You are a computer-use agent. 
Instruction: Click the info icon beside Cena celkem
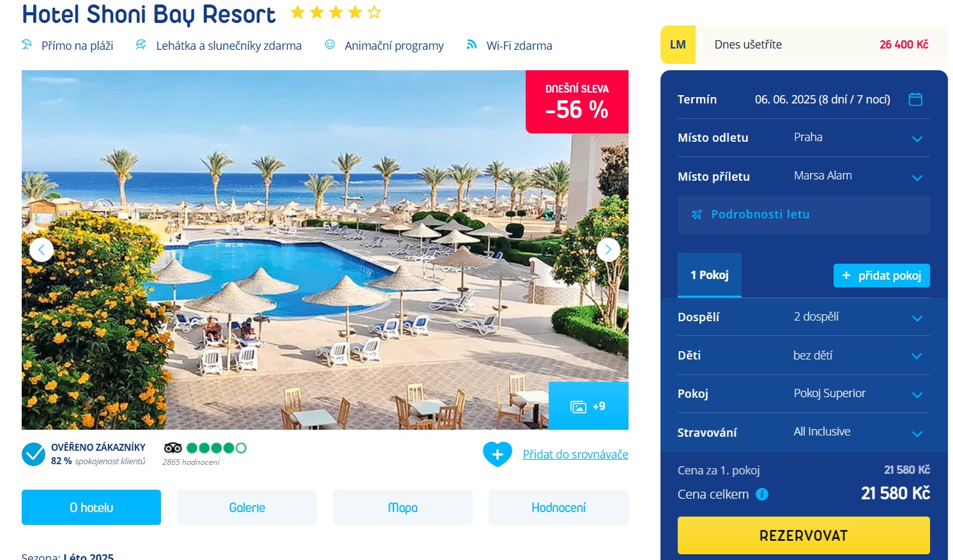coord(762,494)
